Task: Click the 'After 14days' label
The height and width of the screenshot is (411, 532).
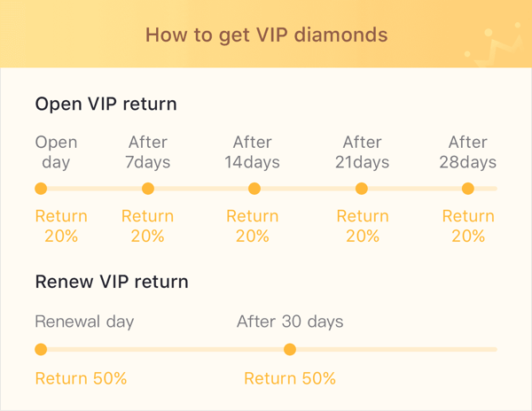Action: click(253, 152)
